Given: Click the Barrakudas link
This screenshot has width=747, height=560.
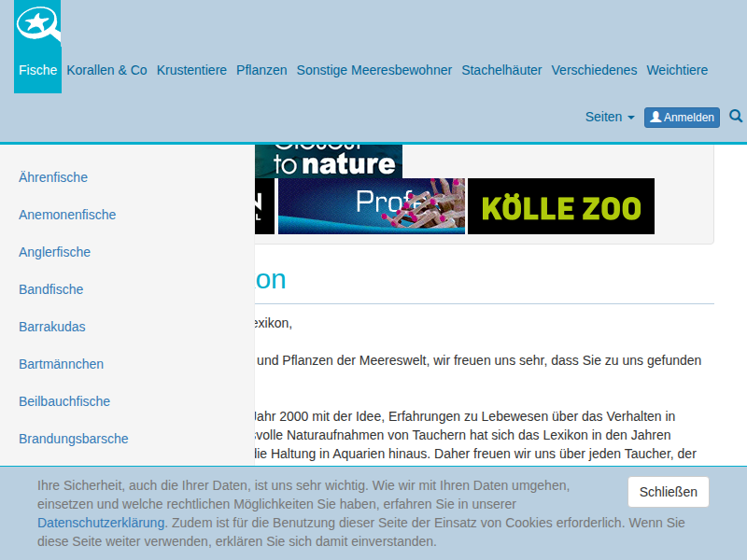Looking at the screenshot, I should click(x=52, y=327).
